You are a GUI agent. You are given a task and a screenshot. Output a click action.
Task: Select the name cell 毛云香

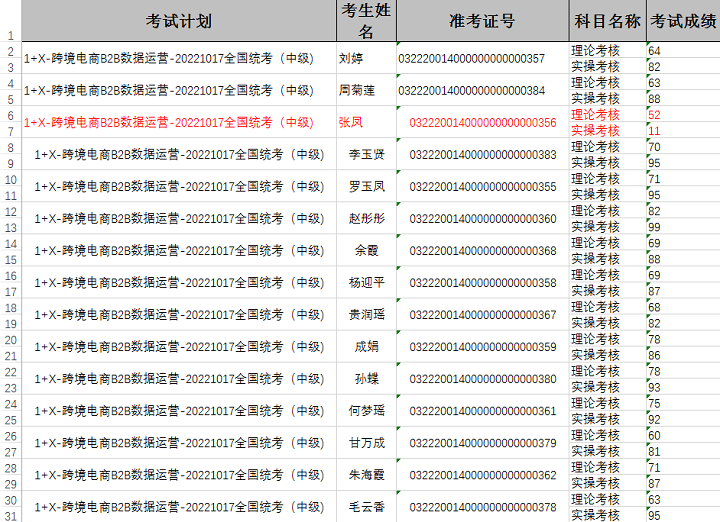(366, 507)
